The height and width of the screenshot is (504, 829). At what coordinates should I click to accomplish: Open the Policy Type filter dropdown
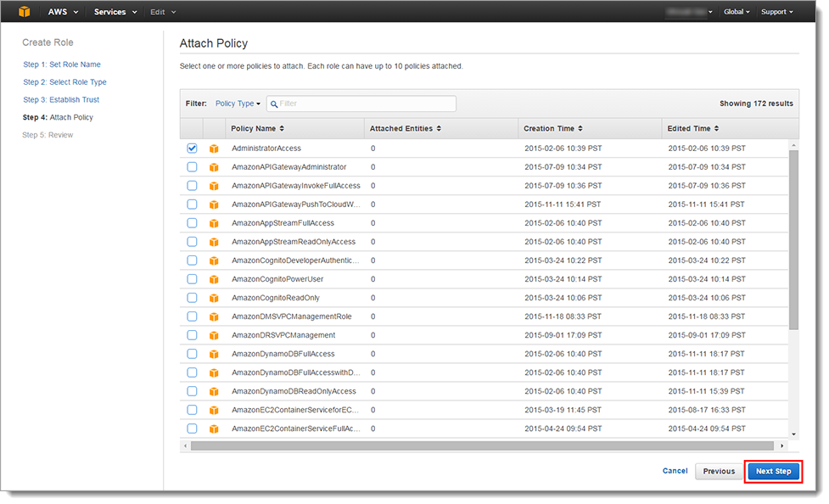tap(238, 104)
